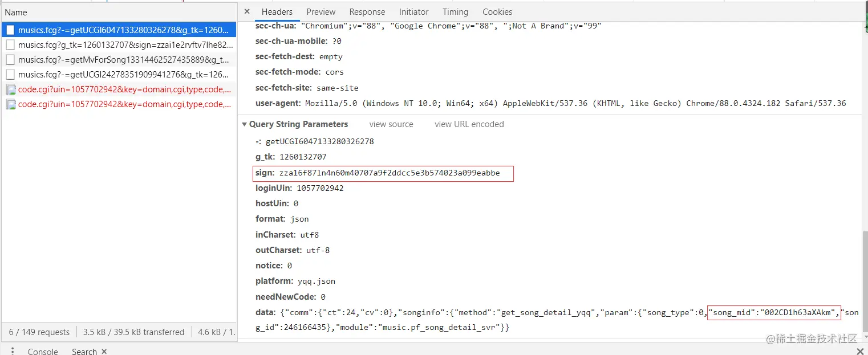Click the sign parameter value
The height and width of the screenshot is (355, 868).
point(390,173)
